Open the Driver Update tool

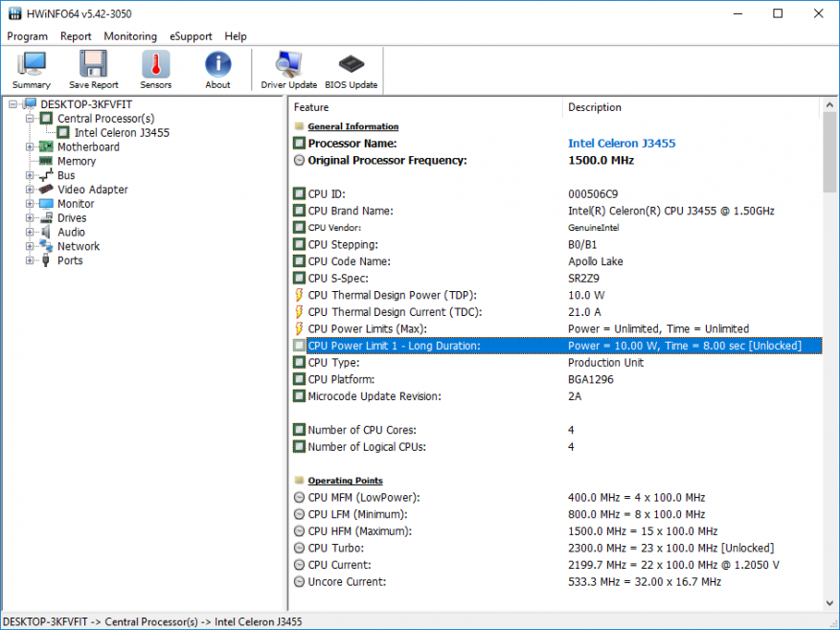pyautogui.click(x=288, y=65)
